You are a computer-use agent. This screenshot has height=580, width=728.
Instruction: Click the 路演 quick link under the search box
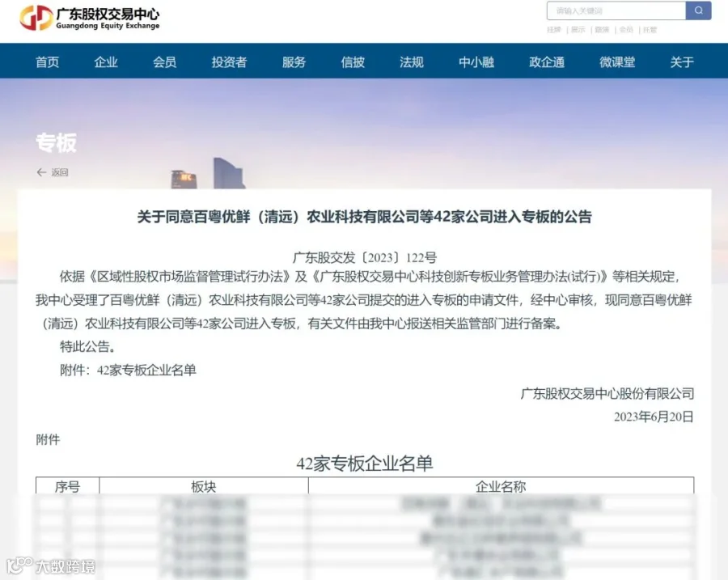pyautogui.click(x=602, y=30)
